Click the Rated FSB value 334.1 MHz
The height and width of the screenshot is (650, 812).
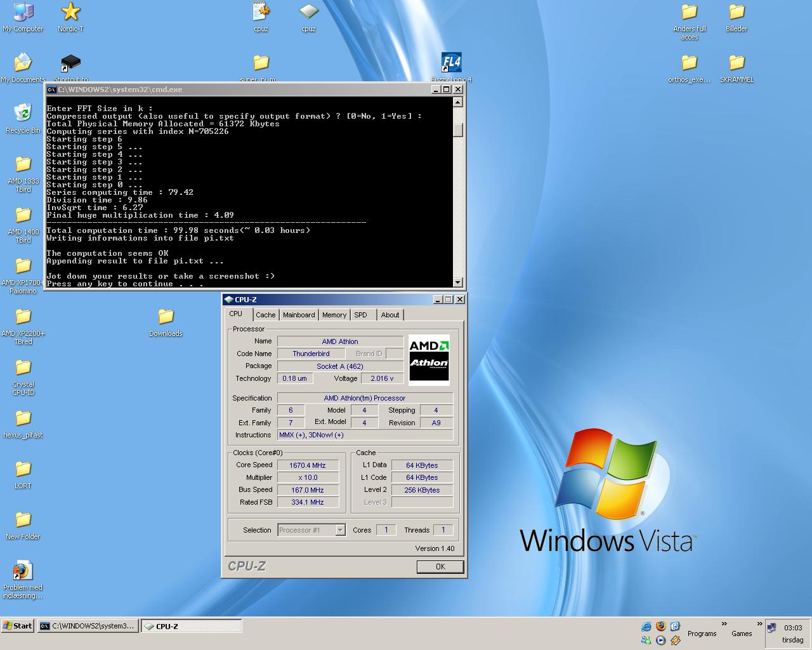coord(308,502)
